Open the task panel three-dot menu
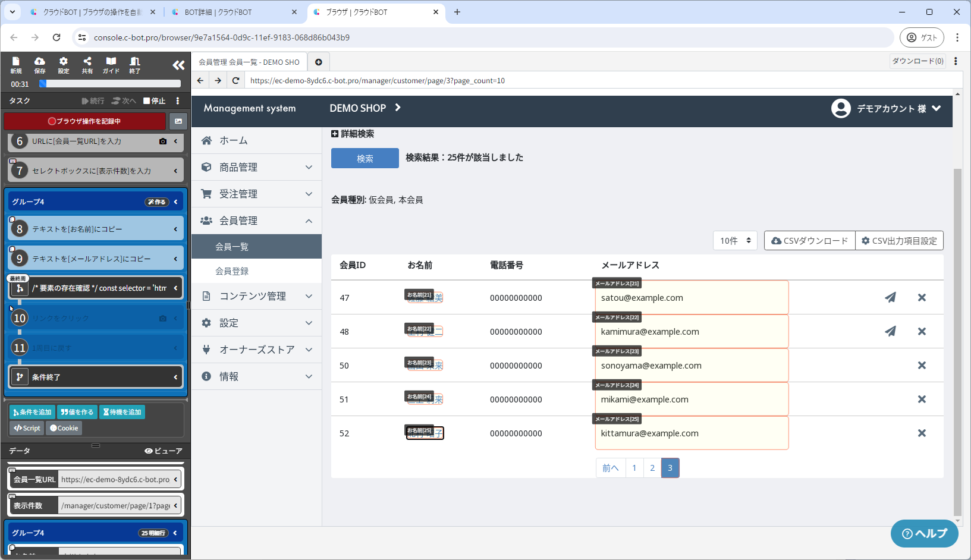971x560 pixels. point(178,101)
